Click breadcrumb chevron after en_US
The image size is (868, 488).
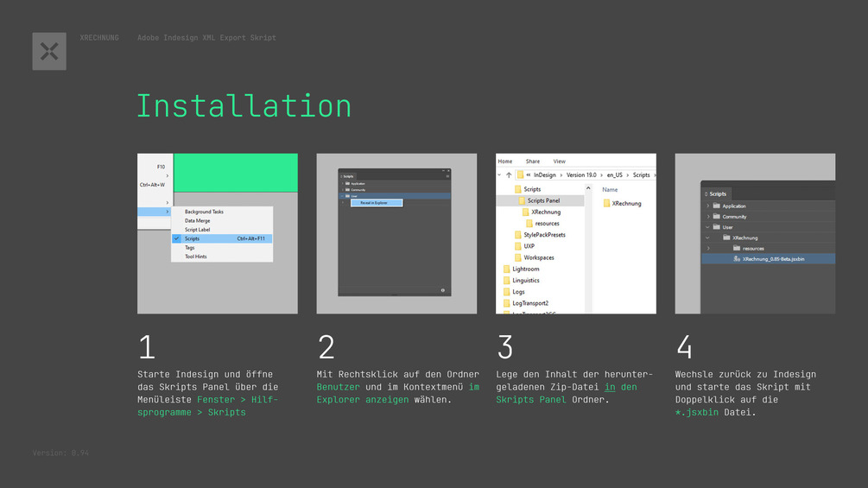point(628,174)
